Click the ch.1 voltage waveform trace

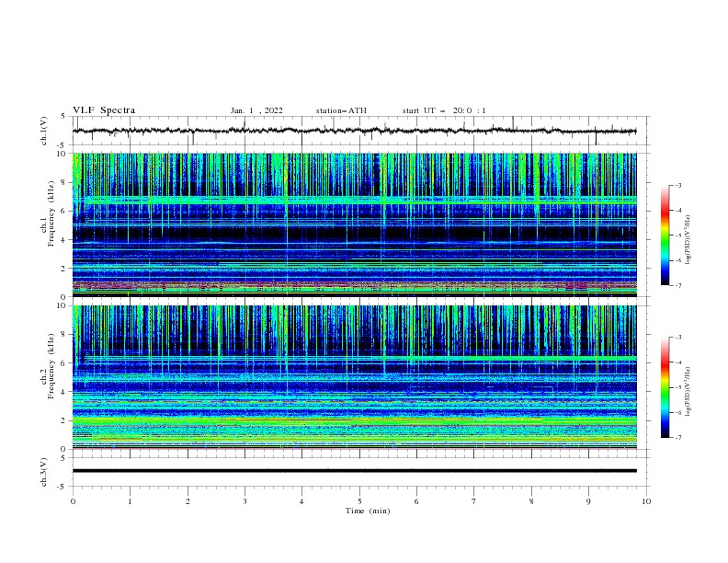coord(354,131)
